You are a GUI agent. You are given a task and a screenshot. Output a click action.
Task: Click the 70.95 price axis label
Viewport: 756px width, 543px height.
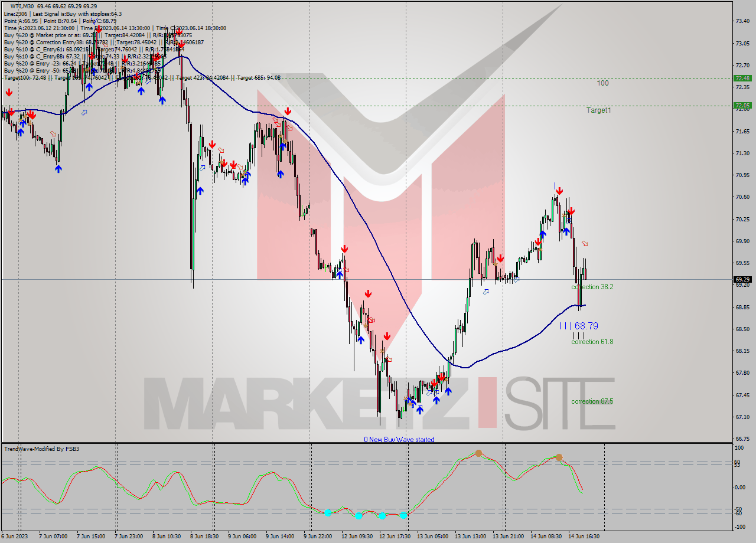(x=743, y=175)
